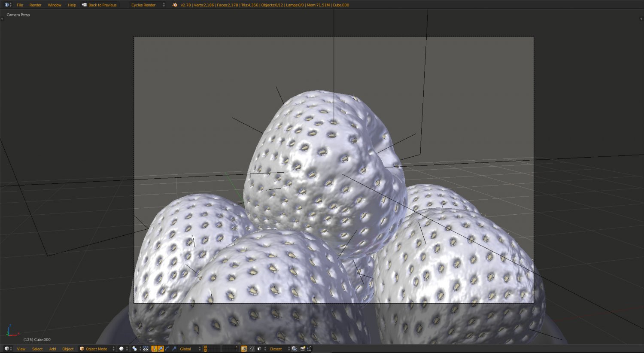Image resolution: width=644 pixels, height=353 pixels.
Task: Open the Object menu
Action: pos(67,349)
